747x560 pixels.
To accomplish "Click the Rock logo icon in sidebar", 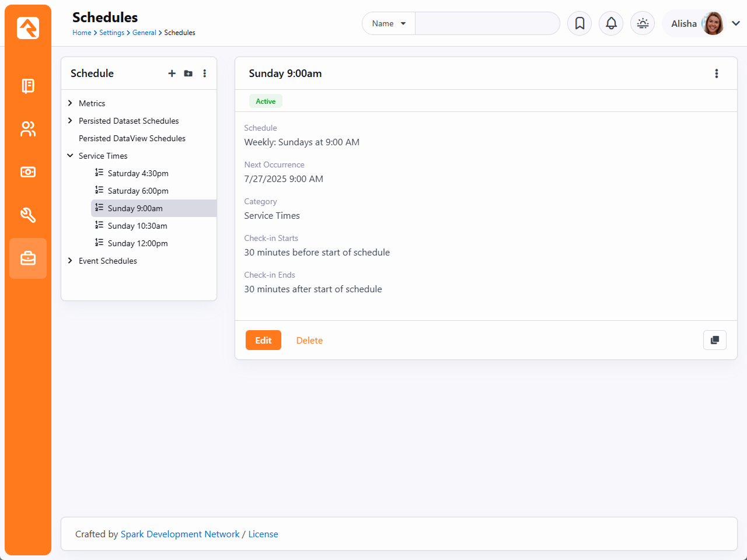I will click(x=28, y=28).
